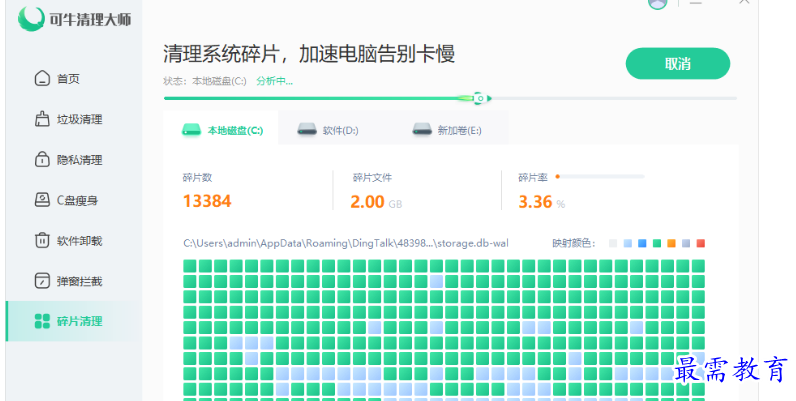
Task: Open the 首页 home page
Action: pos(67,79)
